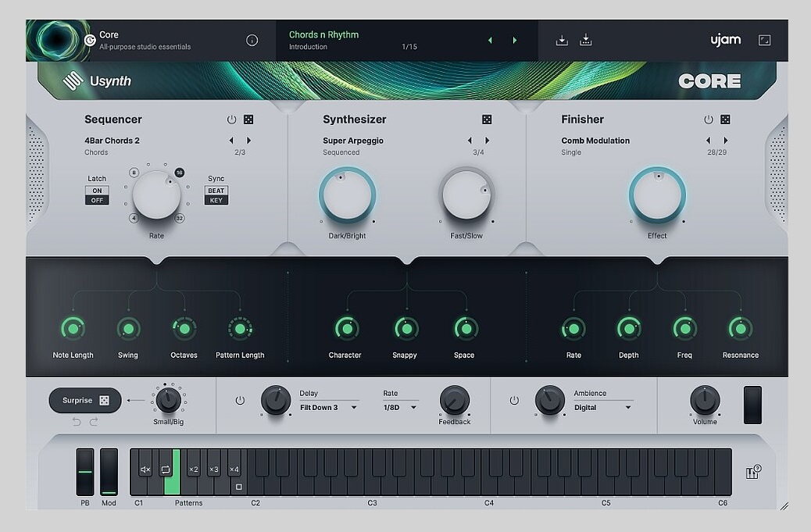Randomize the Sequencer with dice icon
Image resolution: width=811 pixels, height=532 pixels.
(248, 120)
